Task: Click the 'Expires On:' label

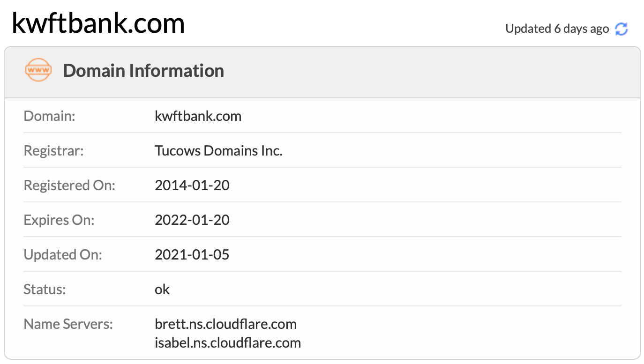Action: pyautogui.click(x=59, y=220)
